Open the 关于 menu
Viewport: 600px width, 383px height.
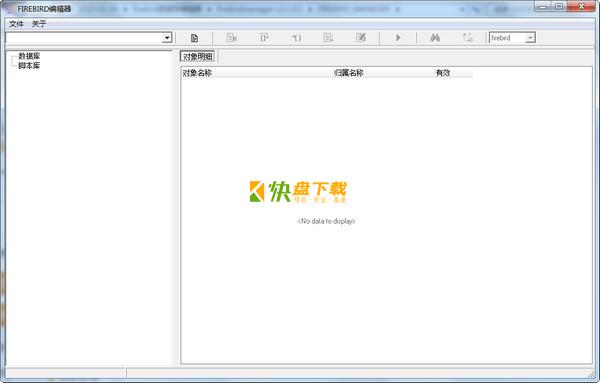[x=39, y=24]
